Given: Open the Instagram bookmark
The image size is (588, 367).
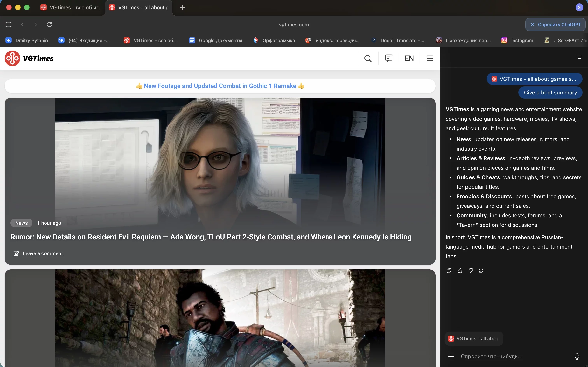Looking at the screenshot, I should 517,41.
